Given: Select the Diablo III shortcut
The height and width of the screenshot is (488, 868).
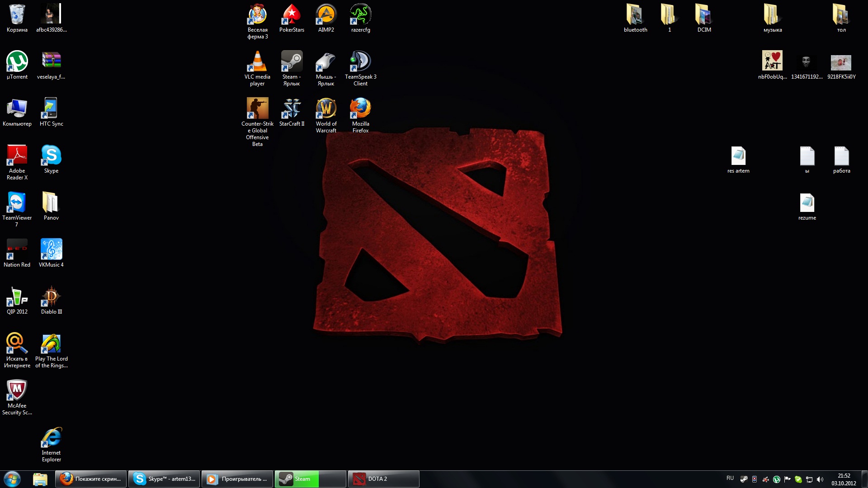Looking at the screenshot, I should click(52, 300).
